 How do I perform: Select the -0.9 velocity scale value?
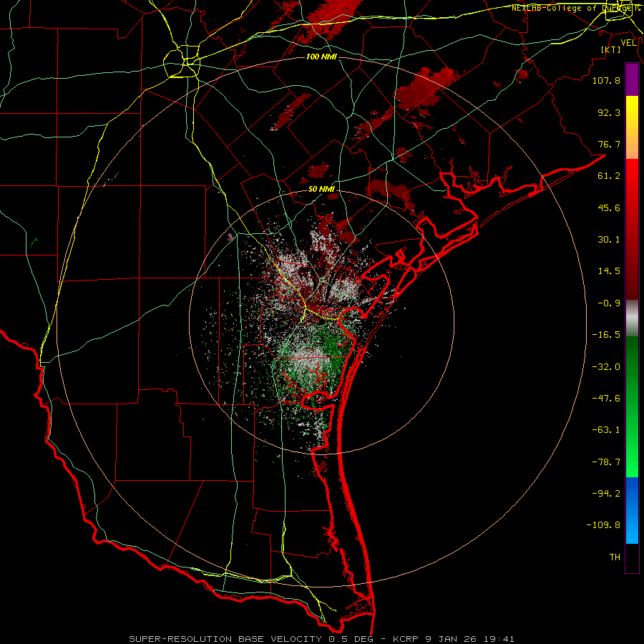(x=609, y=303)
